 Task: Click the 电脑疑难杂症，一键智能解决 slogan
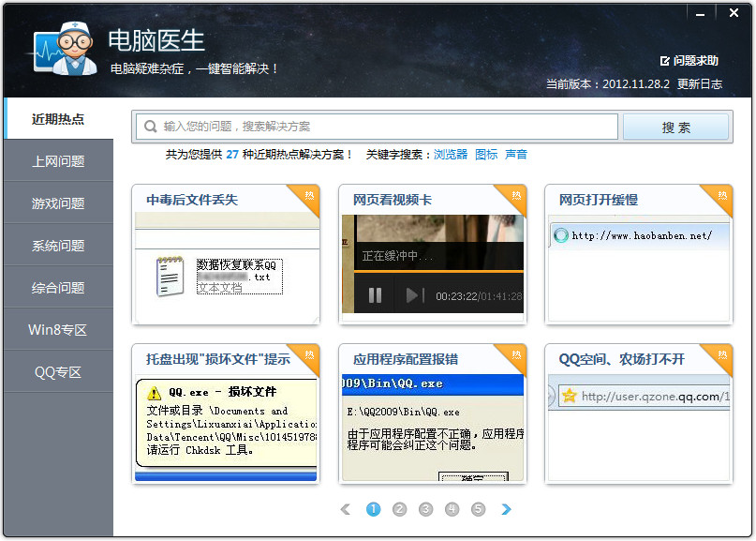194,68
